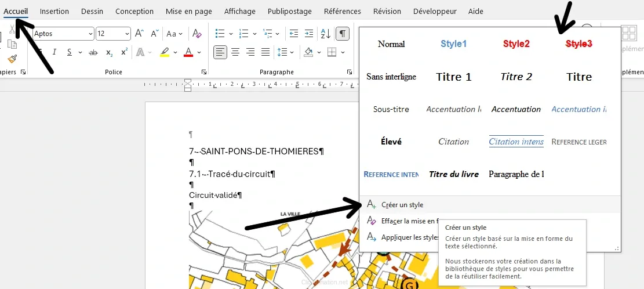Apply the Titre 2 italic style
The height and width of the screenshot is (289, 644).
(x=516, y=77)
